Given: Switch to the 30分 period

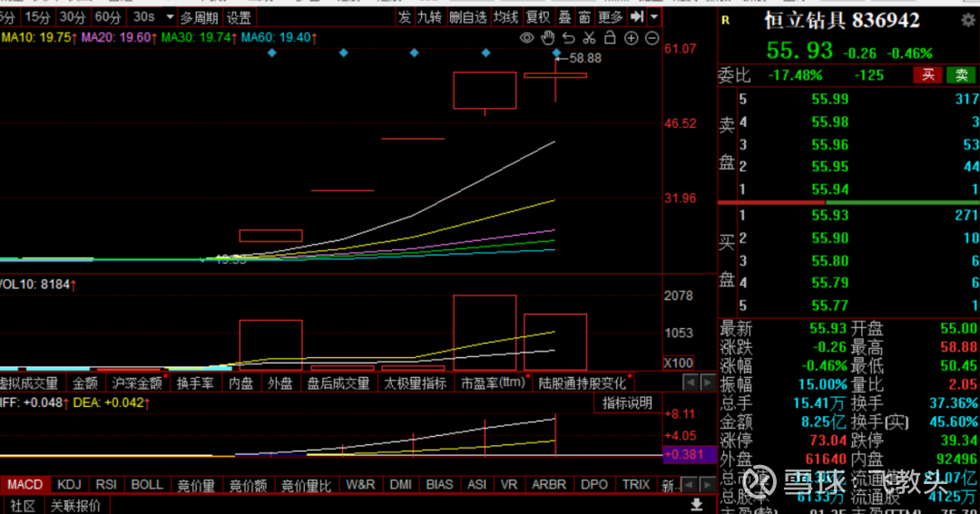Looking at the screenshot, I should [72, 17].
